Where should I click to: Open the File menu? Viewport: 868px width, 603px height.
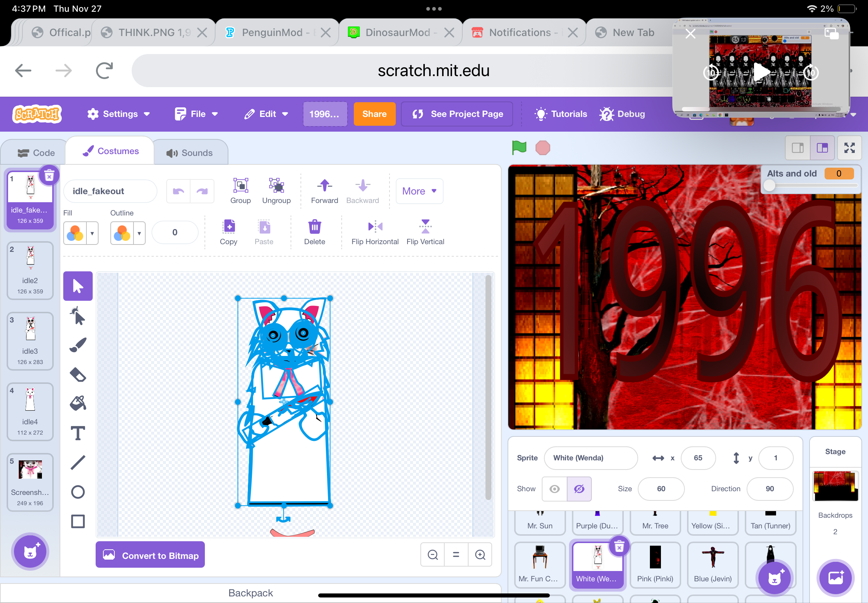pos(196,114)
